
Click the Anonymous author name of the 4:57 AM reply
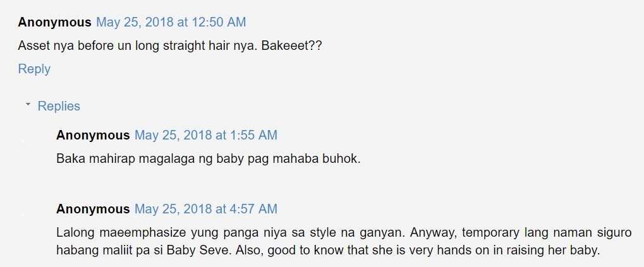click(x=93, y=209)
